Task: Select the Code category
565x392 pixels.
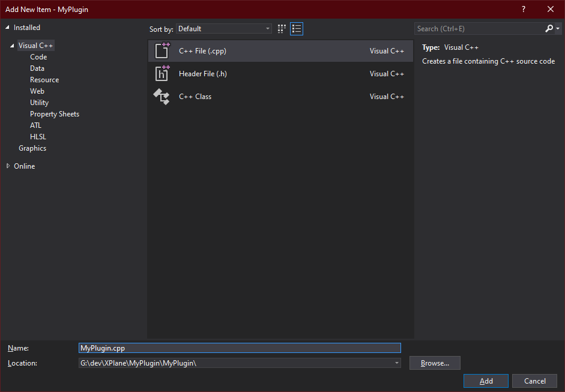Action: click(x=38, y=56)
